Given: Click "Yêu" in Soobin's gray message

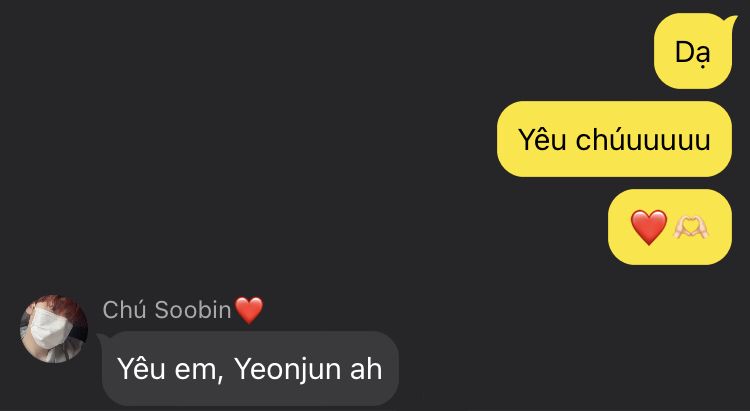Looking at the screenshot, I should tap(141, 369).
